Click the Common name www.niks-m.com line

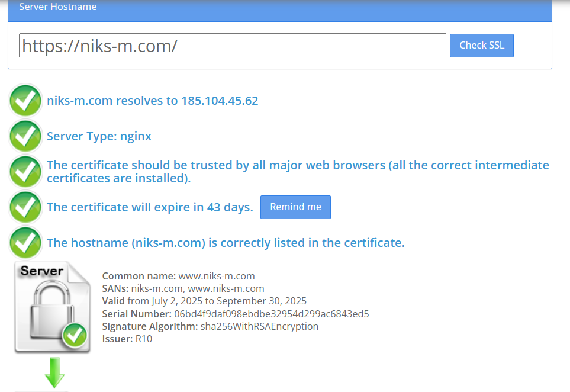(x=179, y=276)
